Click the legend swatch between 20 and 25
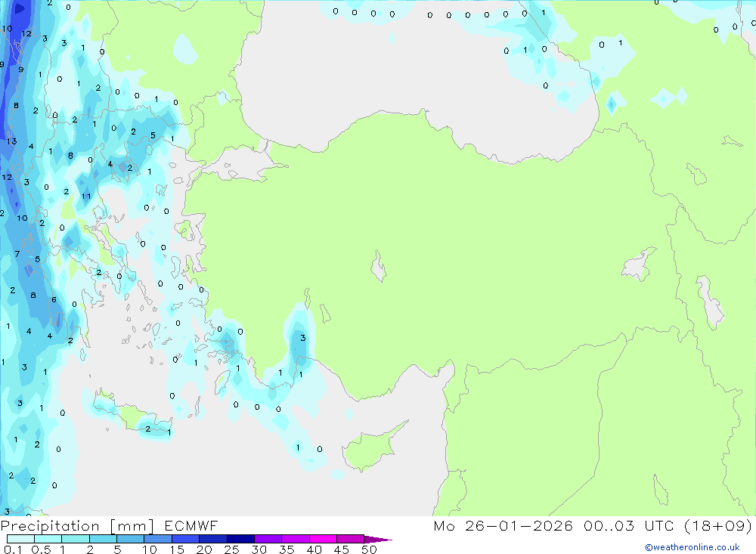The image size is (756, 554). point(213,539)
